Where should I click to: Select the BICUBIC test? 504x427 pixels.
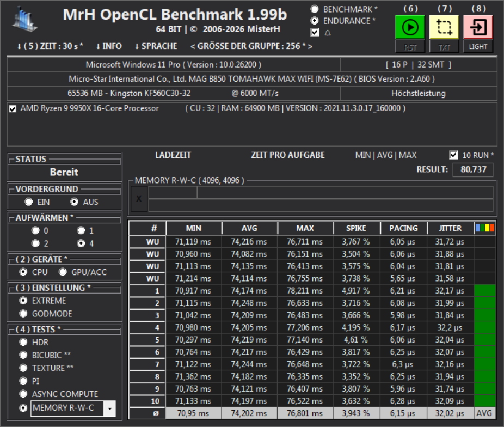pyautogui.click(x=23, y=355)
